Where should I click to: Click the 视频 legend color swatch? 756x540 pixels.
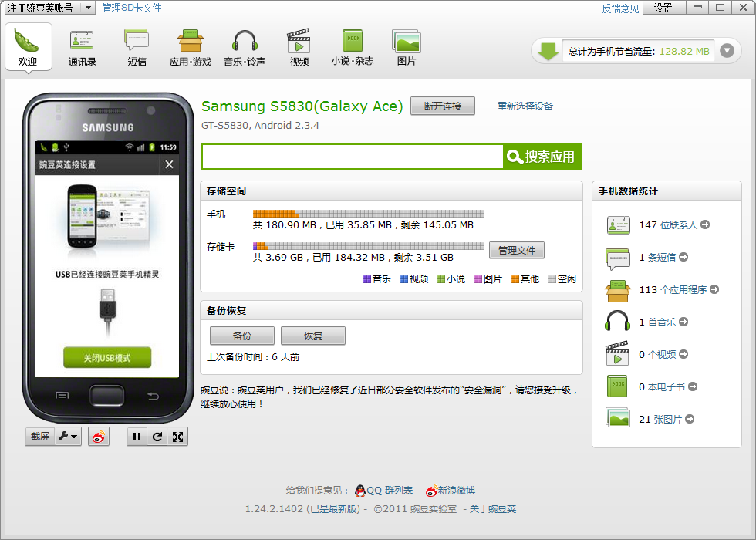[x=404, y=279]
